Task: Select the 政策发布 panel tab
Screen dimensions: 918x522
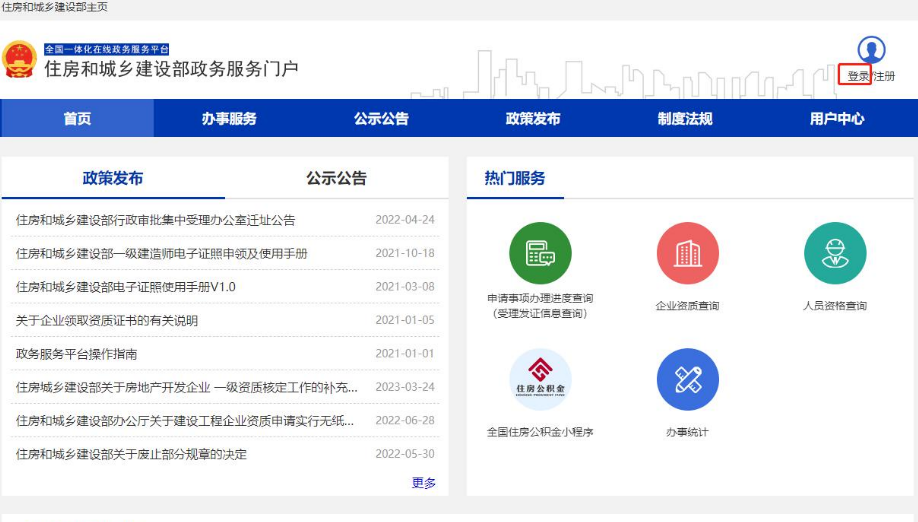Action: tap(113, 179)
